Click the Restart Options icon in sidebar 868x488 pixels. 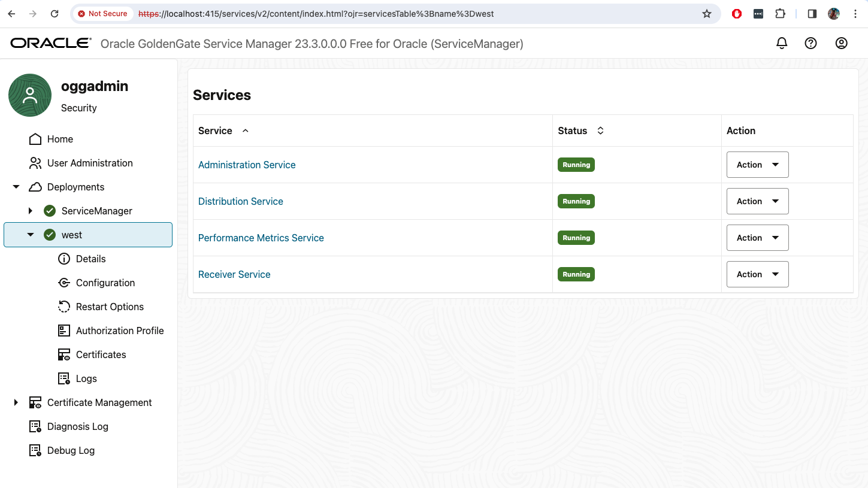pyautogui.click(x=64, y=307)
